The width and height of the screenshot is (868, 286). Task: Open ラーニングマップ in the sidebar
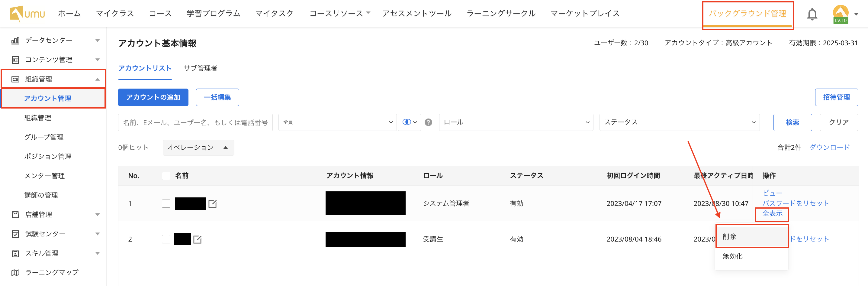[51, 272]
